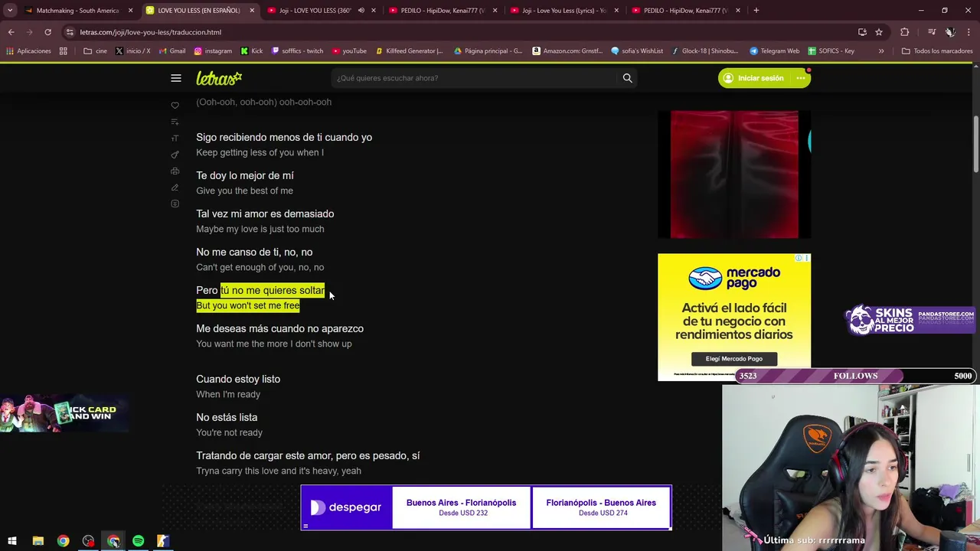980x551 pixels.
Task: Switch to first PEDILO HipiDow tab
Action: pyautogui.click(x=442, y=11)
